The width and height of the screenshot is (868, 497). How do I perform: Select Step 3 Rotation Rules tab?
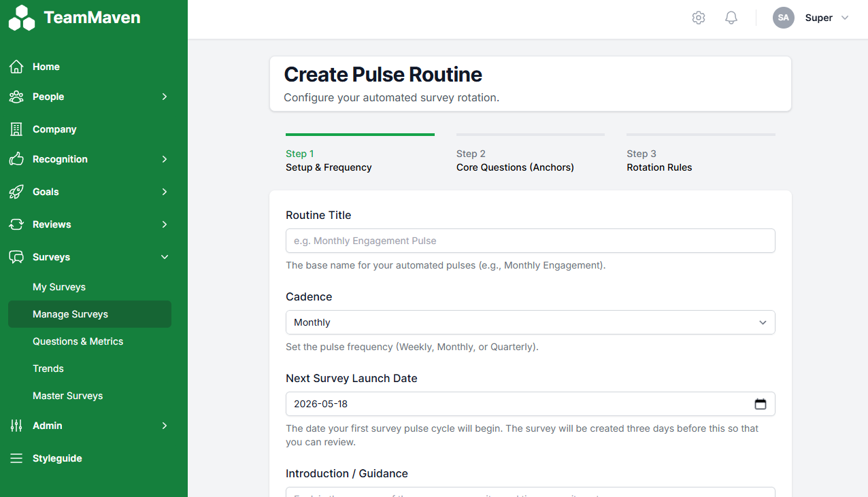[x=701, y=154]
